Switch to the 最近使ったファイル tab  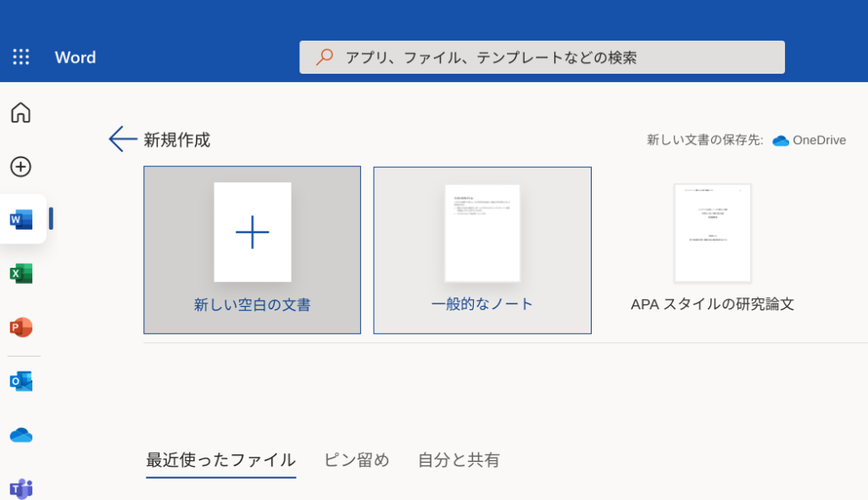pyautogui.click(x=221, y=460)
